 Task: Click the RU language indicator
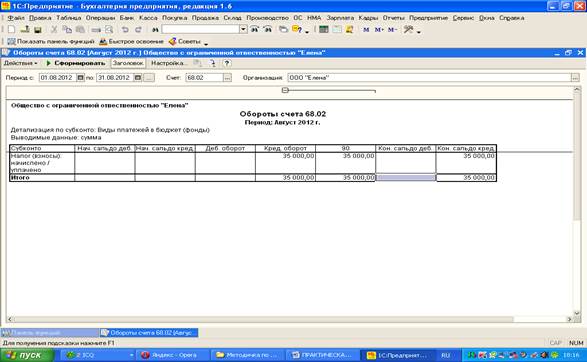tap(445, 355)
